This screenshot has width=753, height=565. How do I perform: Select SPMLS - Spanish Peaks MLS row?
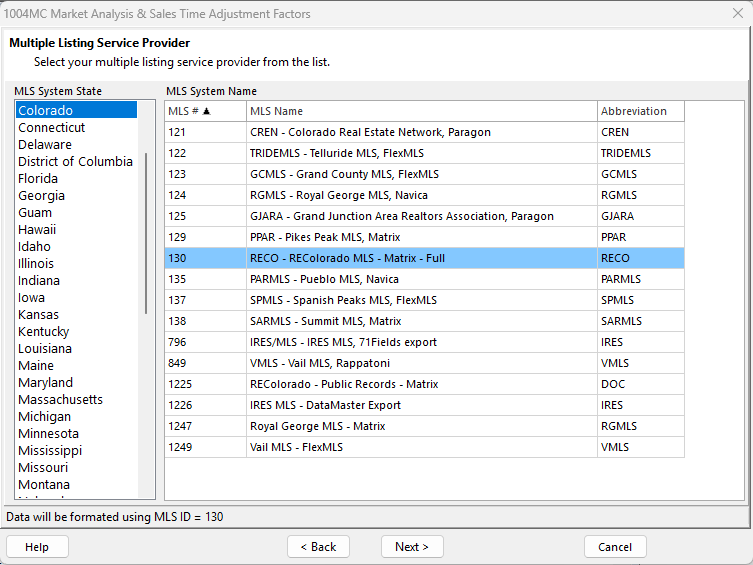coord(425,300)
